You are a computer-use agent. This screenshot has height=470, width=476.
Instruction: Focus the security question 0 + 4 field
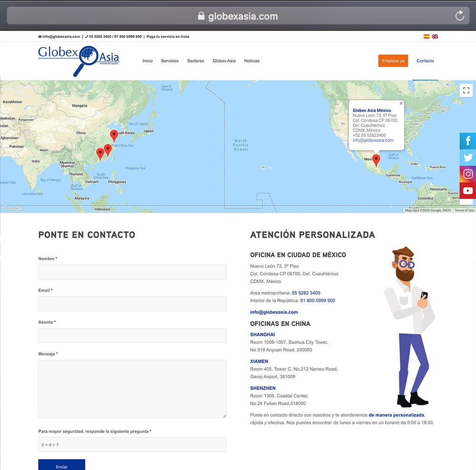[x=132, y=444]
